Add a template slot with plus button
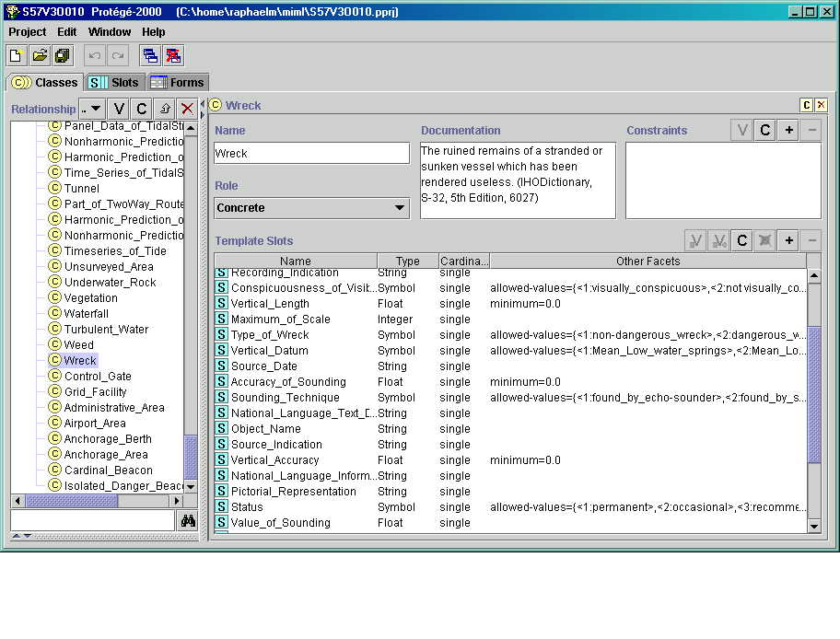Screen dimensions: 840x639 (x=787, y=241)
